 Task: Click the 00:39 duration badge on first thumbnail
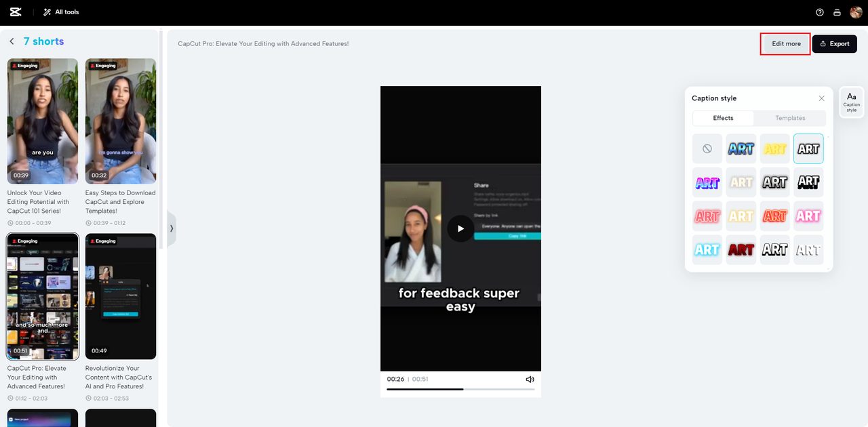[x=21, y=176]
